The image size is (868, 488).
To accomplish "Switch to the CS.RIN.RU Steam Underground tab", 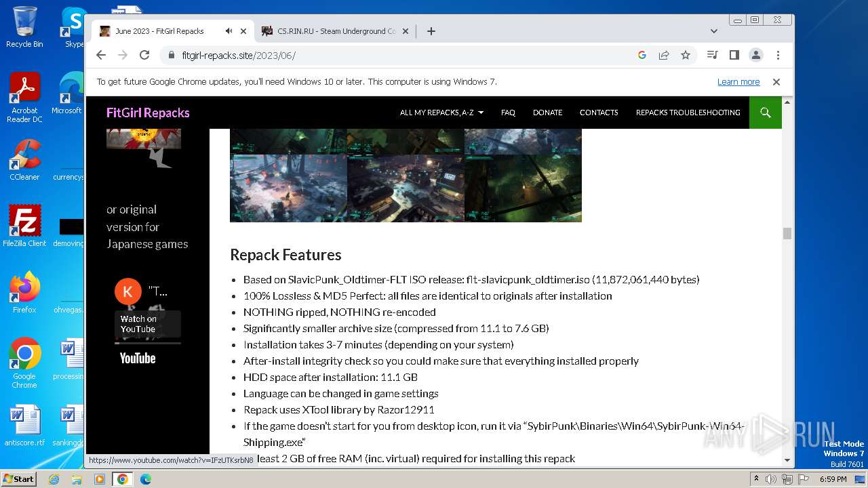I will [x=336, y=31].
